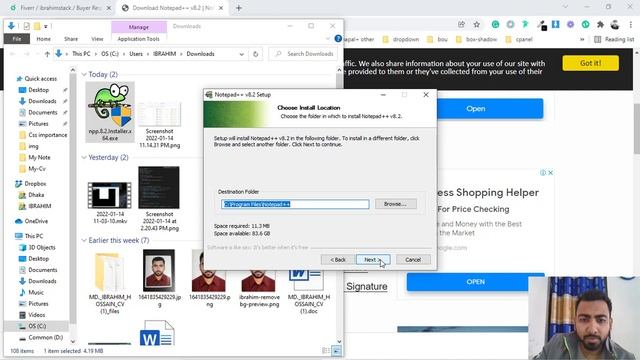Viewport: 640px width, 360px height.
Task: Open Videos under This PC
Action: tap(37, 315)
